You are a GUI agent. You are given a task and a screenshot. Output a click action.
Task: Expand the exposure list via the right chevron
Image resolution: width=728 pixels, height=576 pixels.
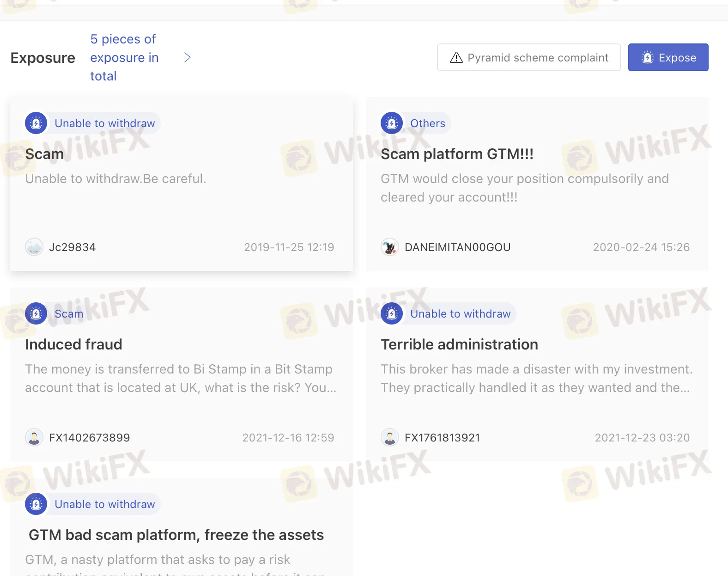tap(188, 57)
